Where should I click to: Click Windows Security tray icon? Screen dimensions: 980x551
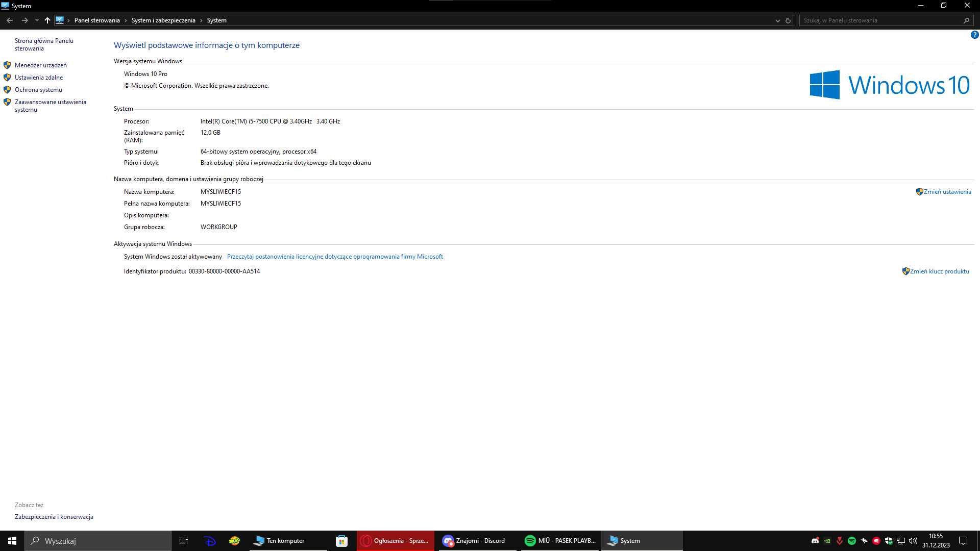889,541
